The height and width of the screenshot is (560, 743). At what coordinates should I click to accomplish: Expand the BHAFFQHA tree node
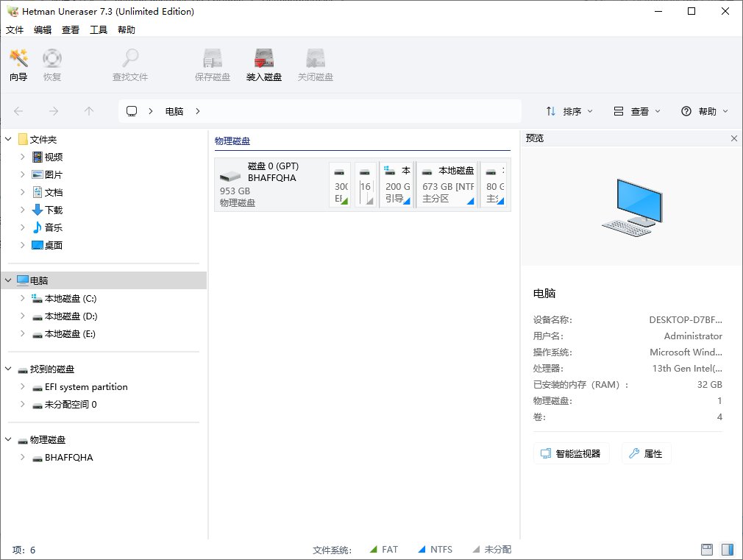point(22,457)
